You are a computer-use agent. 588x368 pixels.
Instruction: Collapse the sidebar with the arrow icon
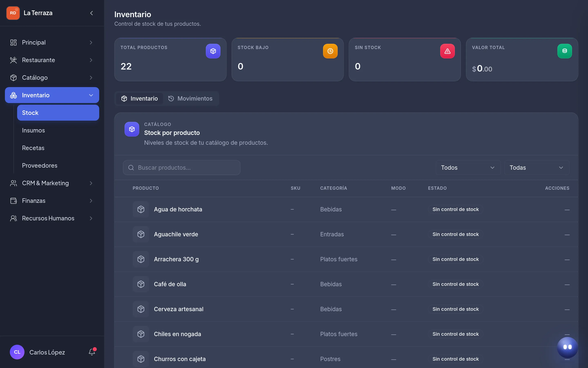91,13
